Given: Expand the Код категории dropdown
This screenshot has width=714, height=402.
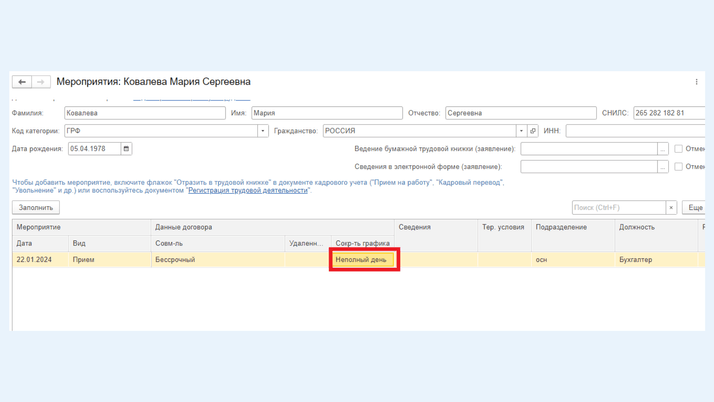Looking at the screenshot, I should 263,131.
